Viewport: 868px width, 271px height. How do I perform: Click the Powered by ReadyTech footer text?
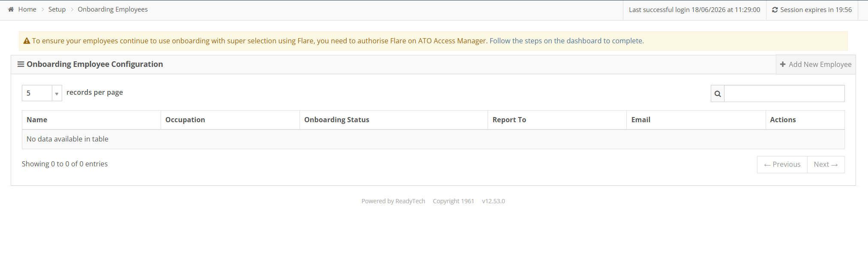393,201
